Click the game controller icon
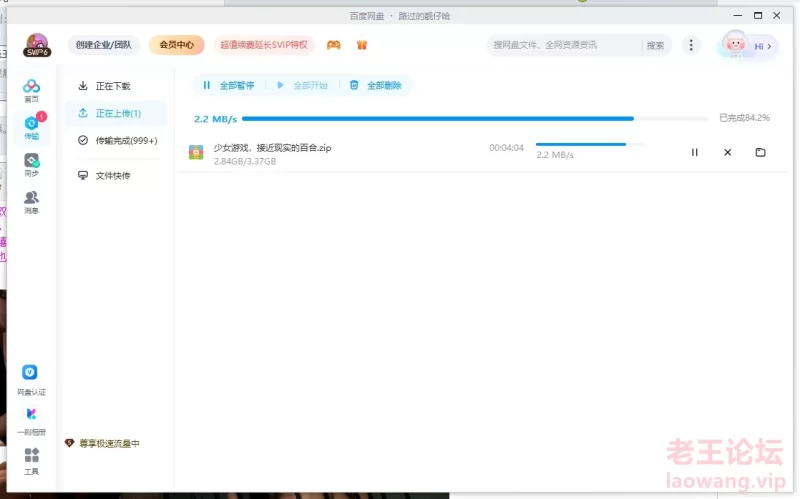The image size is (800, 499). [334, 45]
